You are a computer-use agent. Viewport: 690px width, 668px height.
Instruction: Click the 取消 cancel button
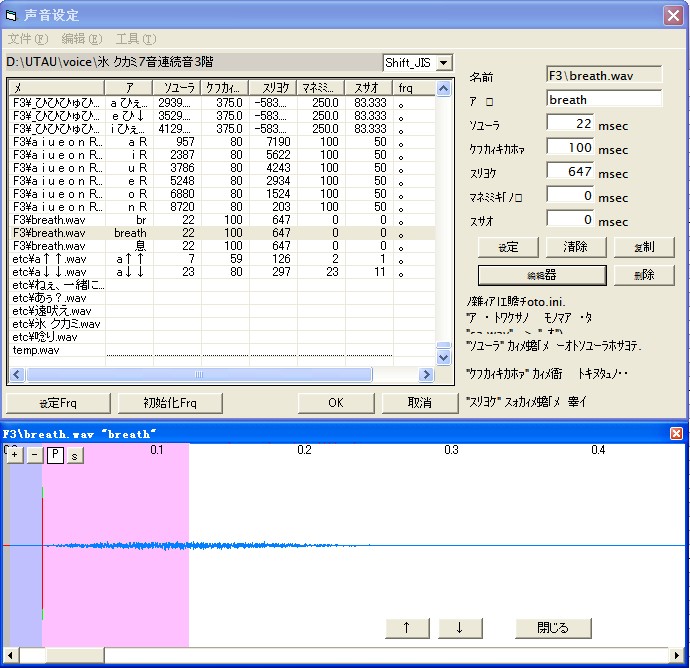pos(419,403)
